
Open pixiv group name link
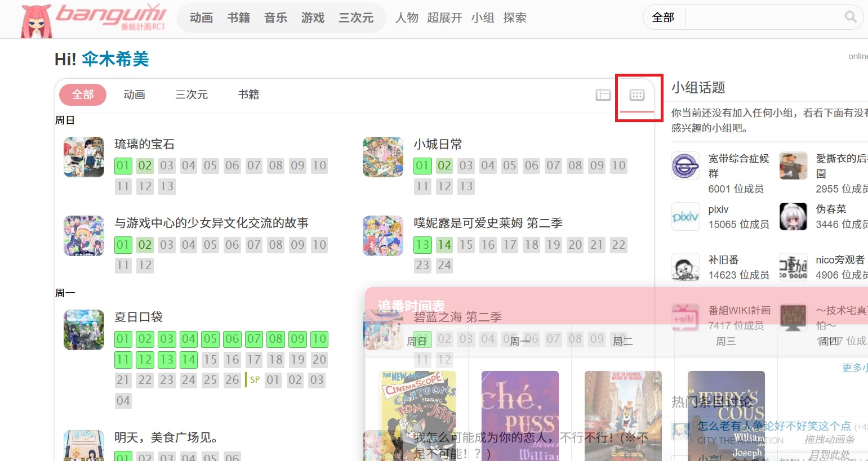718,209
